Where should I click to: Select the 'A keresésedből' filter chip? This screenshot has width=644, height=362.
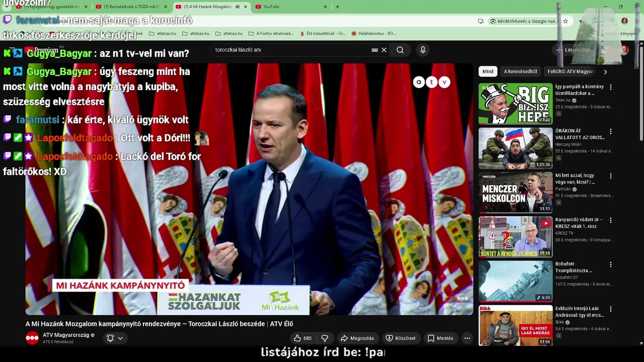[520, 71]
